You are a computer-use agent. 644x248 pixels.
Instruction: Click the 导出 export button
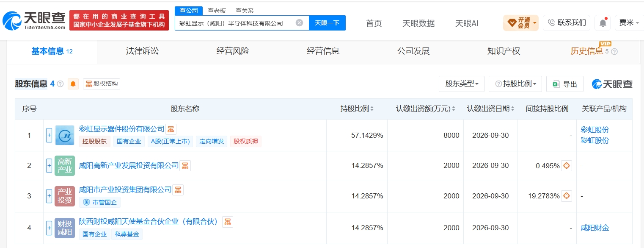coord(565,84)
